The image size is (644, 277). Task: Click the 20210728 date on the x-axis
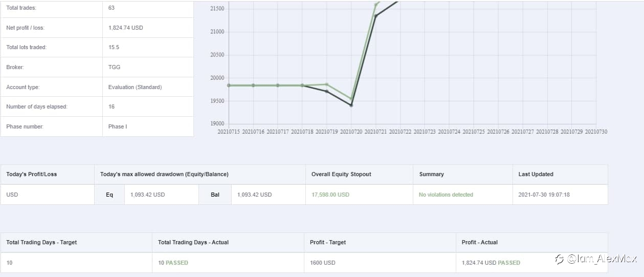(x=547, y=132)
